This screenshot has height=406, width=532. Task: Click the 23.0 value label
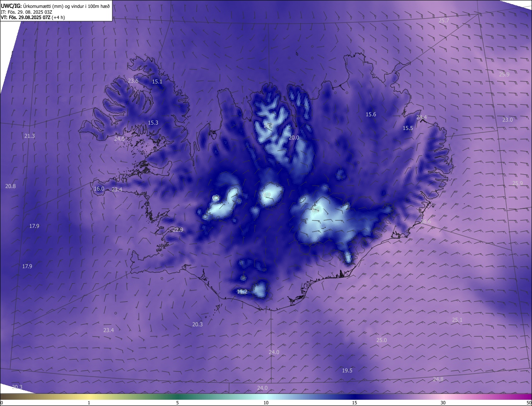[507, 120]
